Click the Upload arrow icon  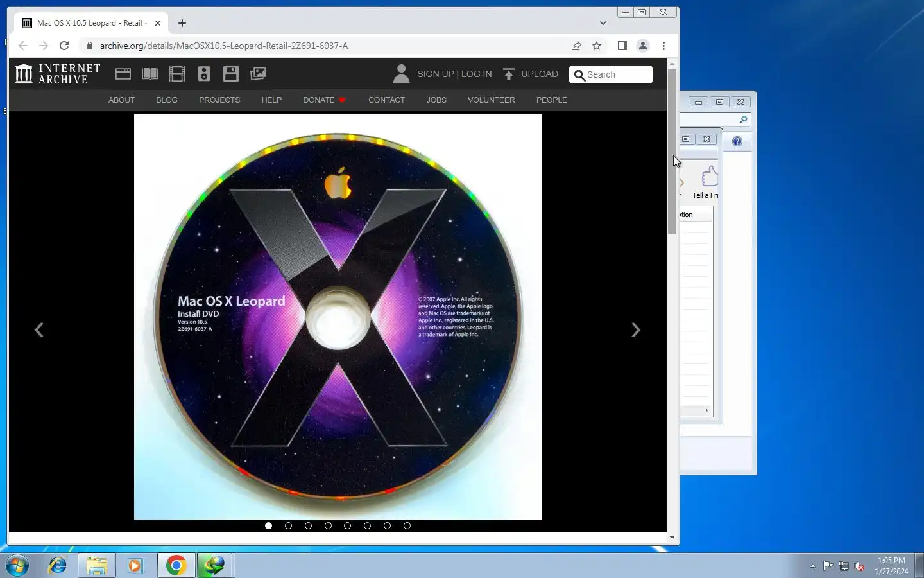point(509,74)
